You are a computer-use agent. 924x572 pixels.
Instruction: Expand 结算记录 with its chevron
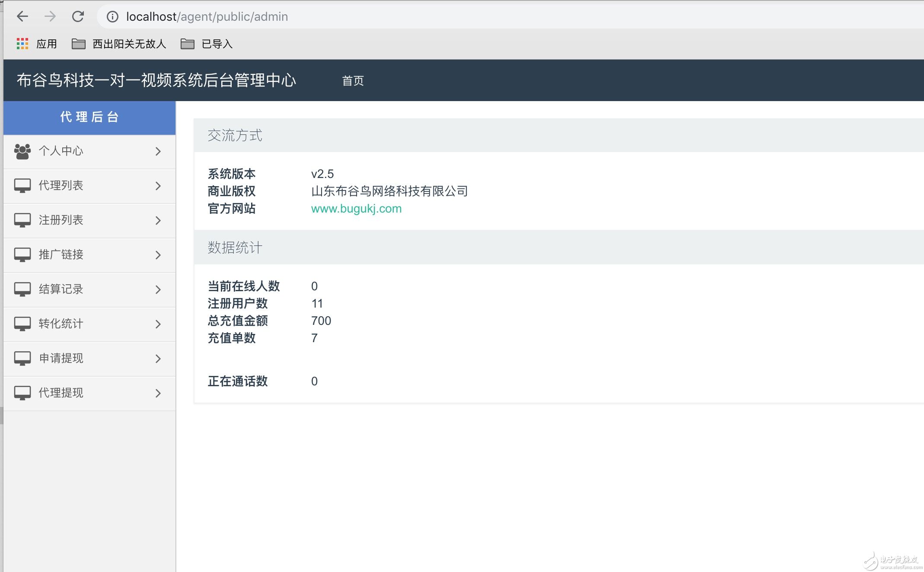tap(158, 289)
